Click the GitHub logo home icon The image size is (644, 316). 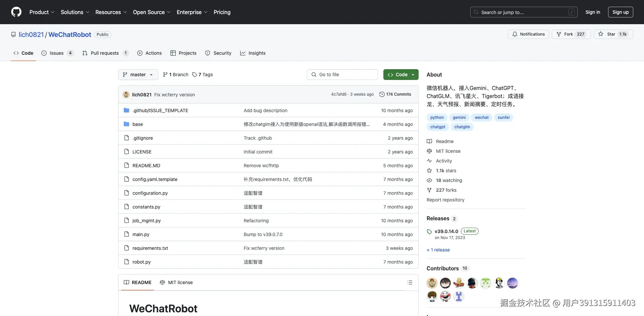click(x=16, y=12)
